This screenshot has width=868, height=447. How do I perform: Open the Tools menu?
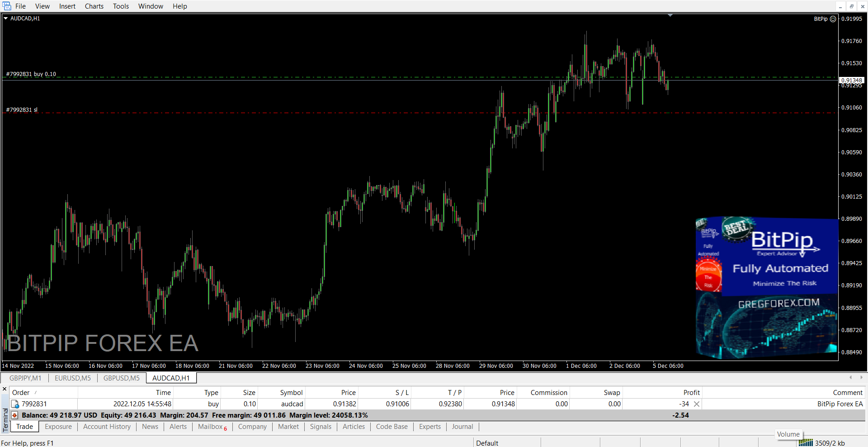pos(121,6)
